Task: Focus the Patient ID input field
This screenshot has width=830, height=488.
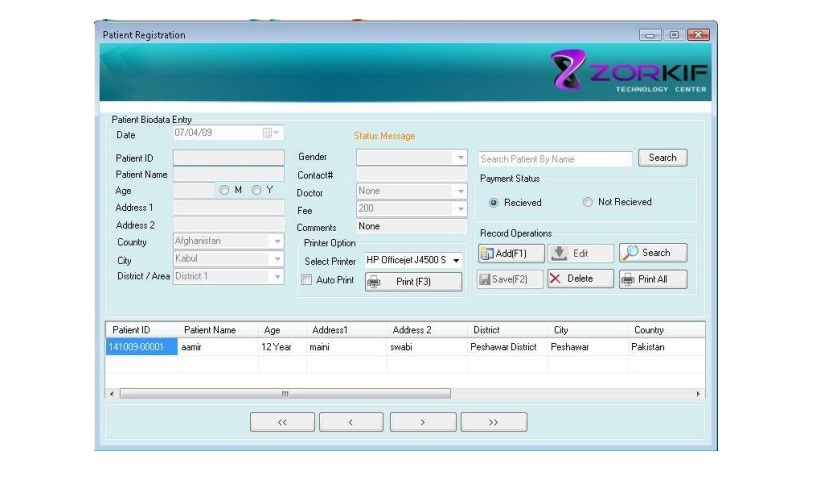Action: [x=229, y=158]
